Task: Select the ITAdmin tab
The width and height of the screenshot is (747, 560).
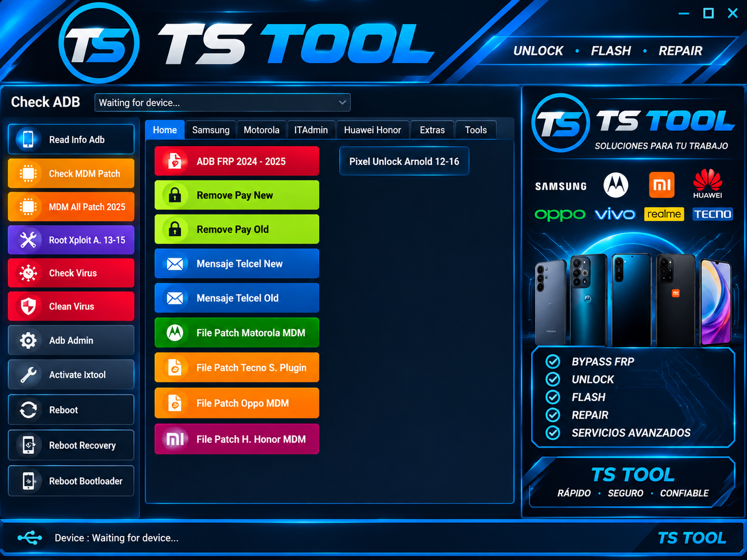Action: (311, 130)
